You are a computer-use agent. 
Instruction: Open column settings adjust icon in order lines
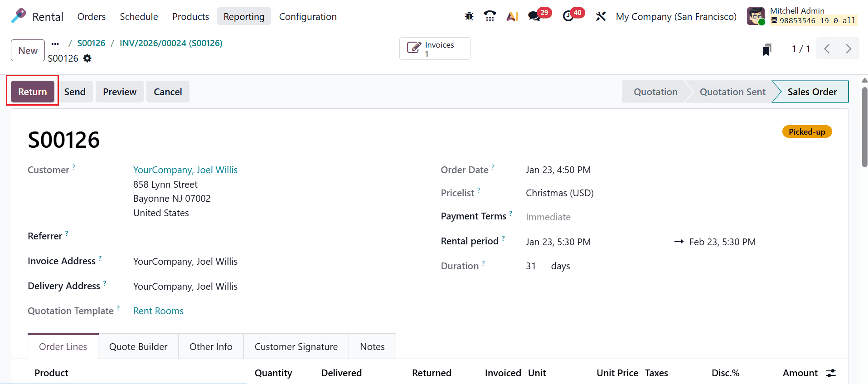click(831, 373)
